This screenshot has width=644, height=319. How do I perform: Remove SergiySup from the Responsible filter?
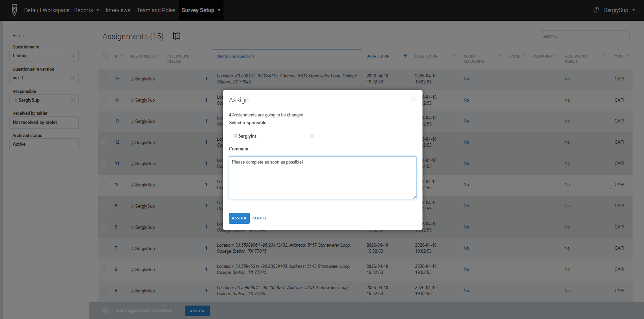click(73, 100)
